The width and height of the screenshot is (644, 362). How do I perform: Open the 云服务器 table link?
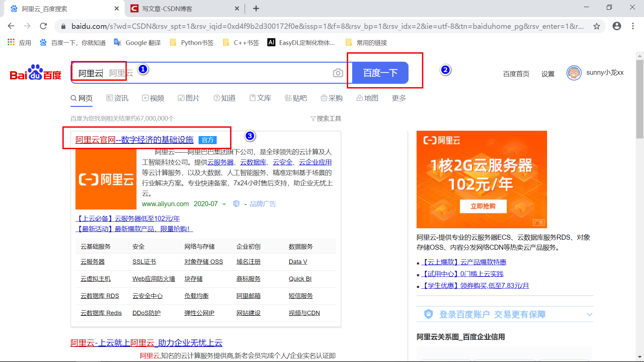[93, 262]
